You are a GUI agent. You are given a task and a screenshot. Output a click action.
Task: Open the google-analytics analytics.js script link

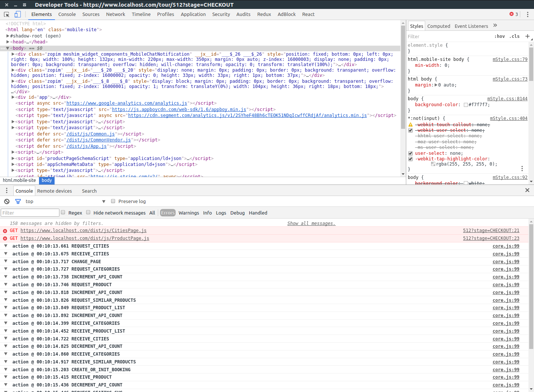[127, 103]
